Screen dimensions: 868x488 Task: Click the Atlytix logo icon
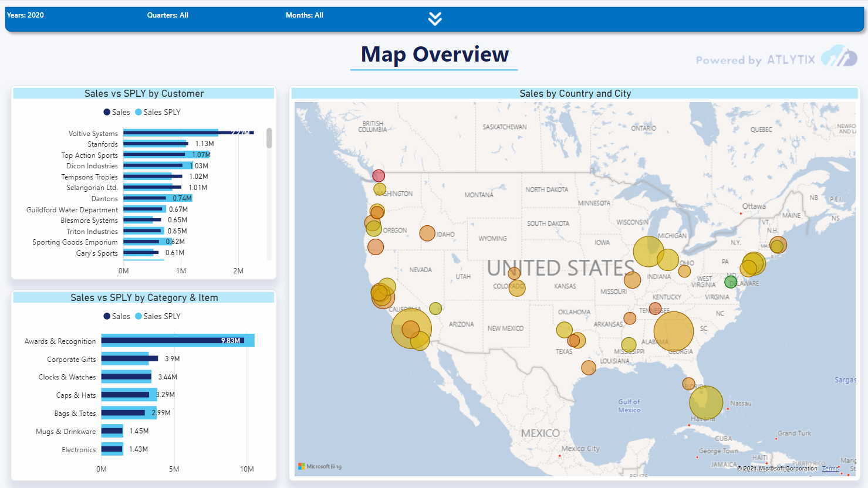[839, 56]
